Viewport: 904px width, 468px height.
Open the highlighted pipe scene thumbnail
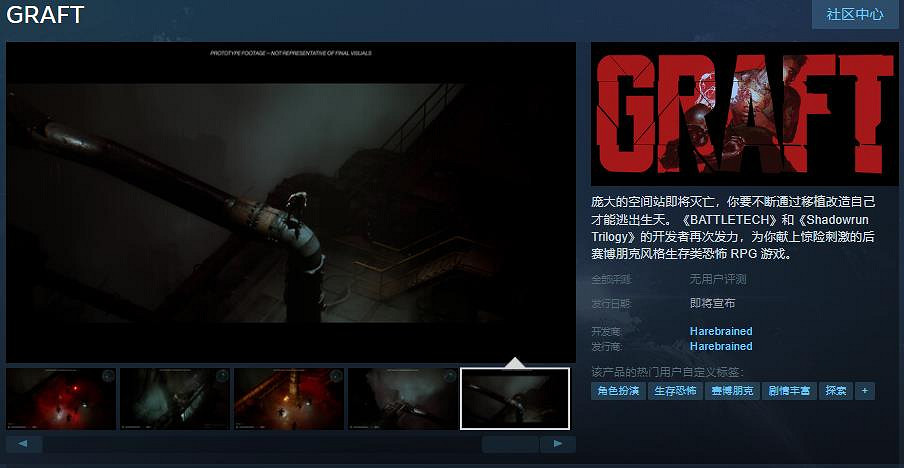point(515,399)
